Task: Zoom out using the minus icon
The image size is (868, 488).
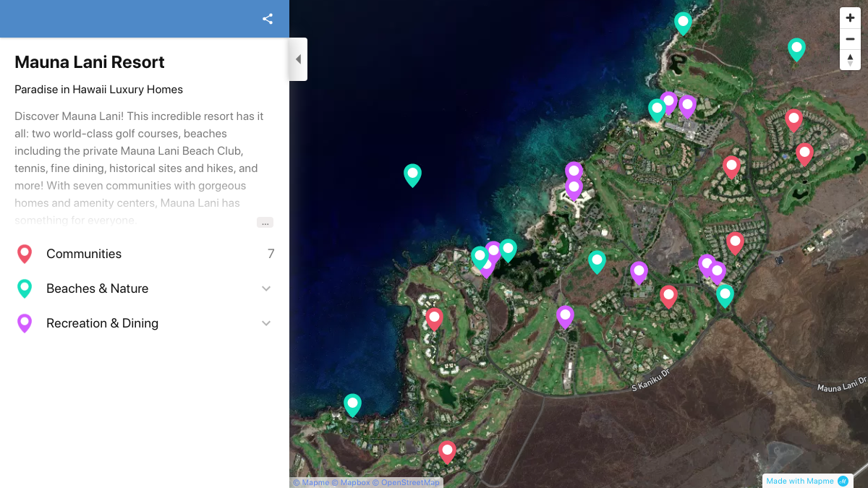Action: pos(850,39)
